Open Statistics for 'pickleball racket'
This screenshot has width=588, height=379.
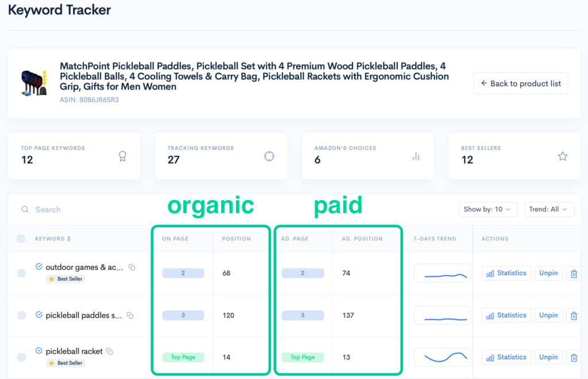point(506,357)
